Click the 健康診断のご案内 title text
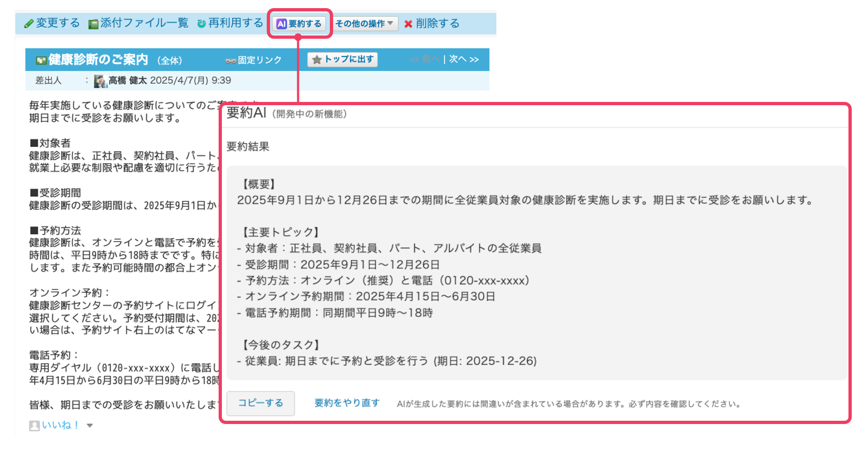This screenshot has height=456, width=868. pyautogui.click(x=98, y=60)
